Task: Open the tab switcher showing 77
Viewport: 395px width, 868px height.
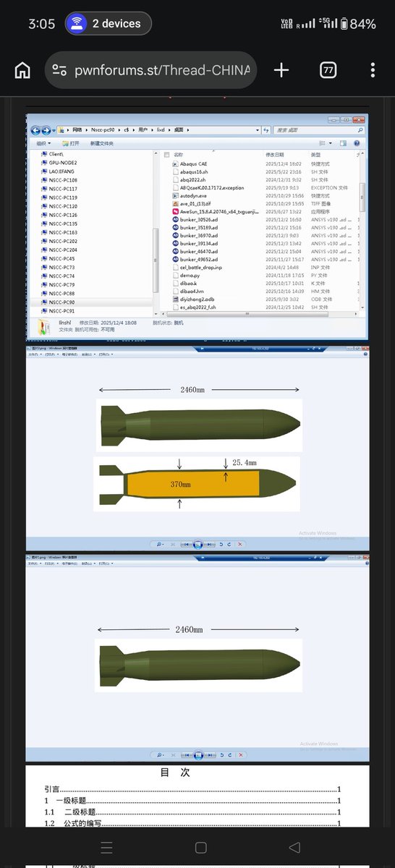Action: [x=328, y=70]
